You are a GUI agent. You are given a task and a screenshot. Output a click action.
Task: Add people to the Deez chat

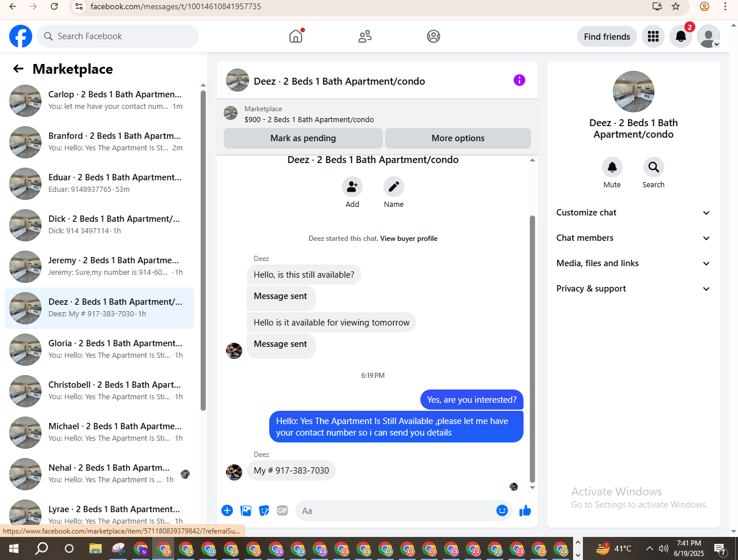click(x=352, y=187)
